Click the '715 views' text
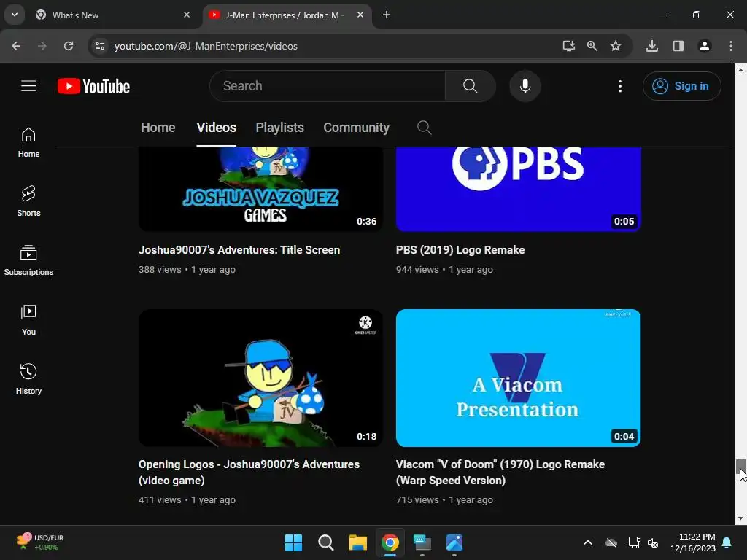The image size is (747, 560). pos(417,500)
